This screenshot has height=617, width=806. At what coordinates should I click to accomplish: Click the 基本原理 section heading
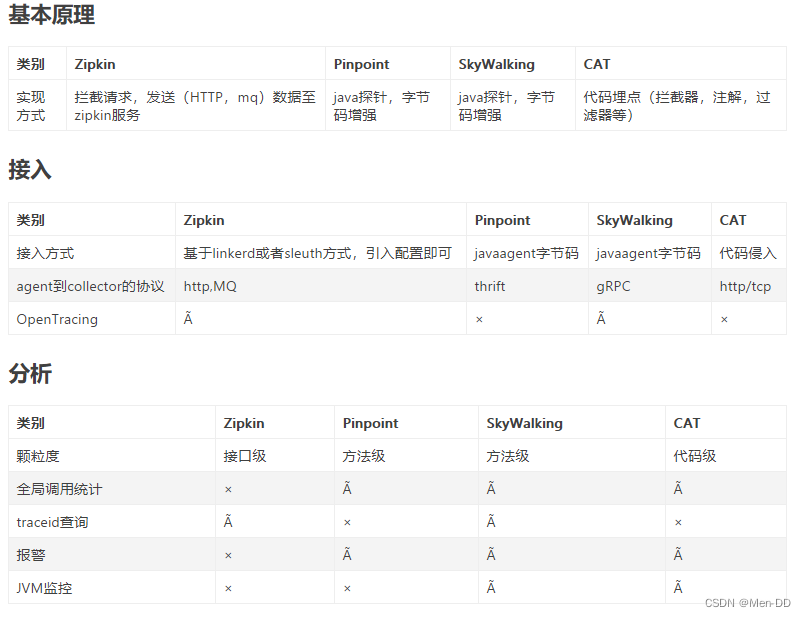click(51, 15)
